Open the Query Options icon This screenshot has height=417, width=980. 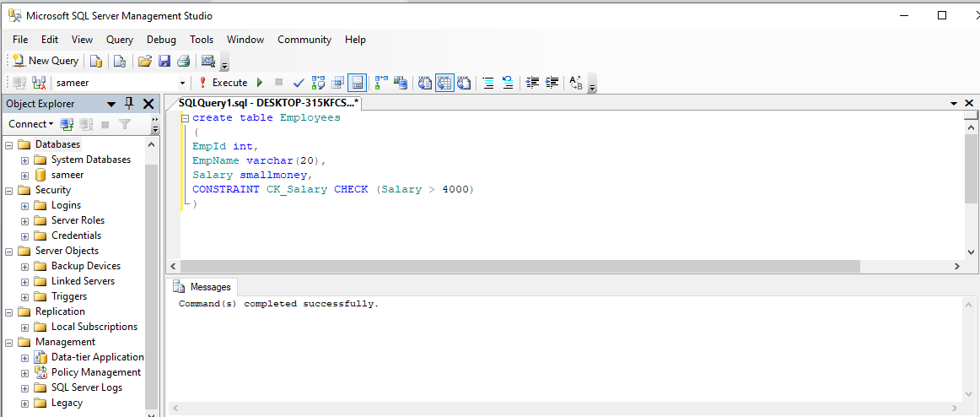[x=338, y=83]
